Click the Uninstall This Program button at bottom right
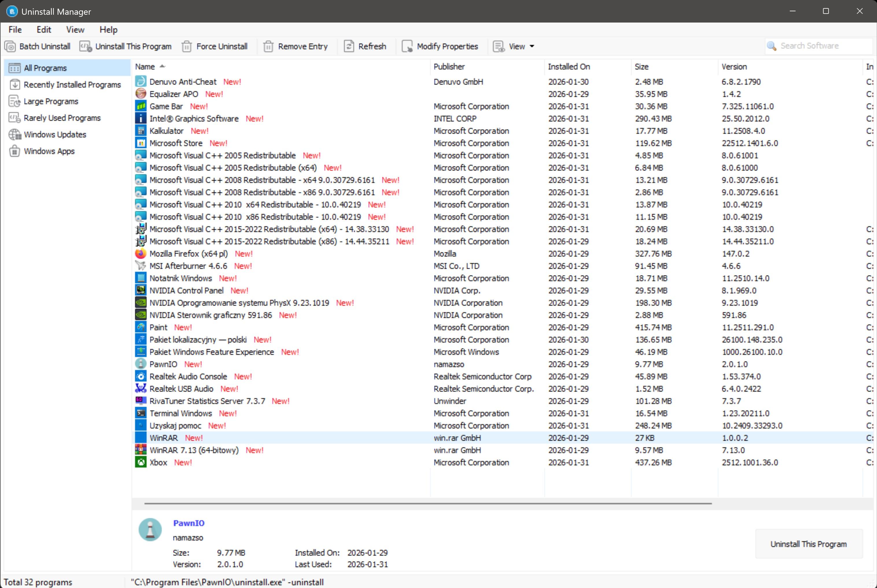 tap(808, 544)
